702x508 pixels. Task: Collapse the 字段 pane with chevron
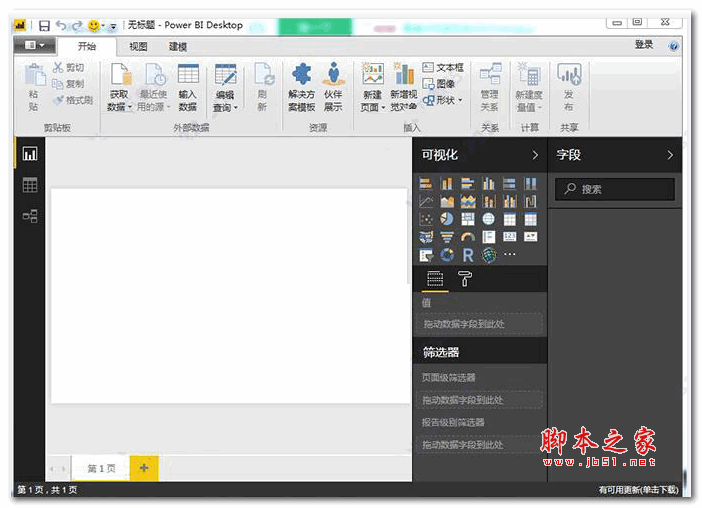pos(670,155)
